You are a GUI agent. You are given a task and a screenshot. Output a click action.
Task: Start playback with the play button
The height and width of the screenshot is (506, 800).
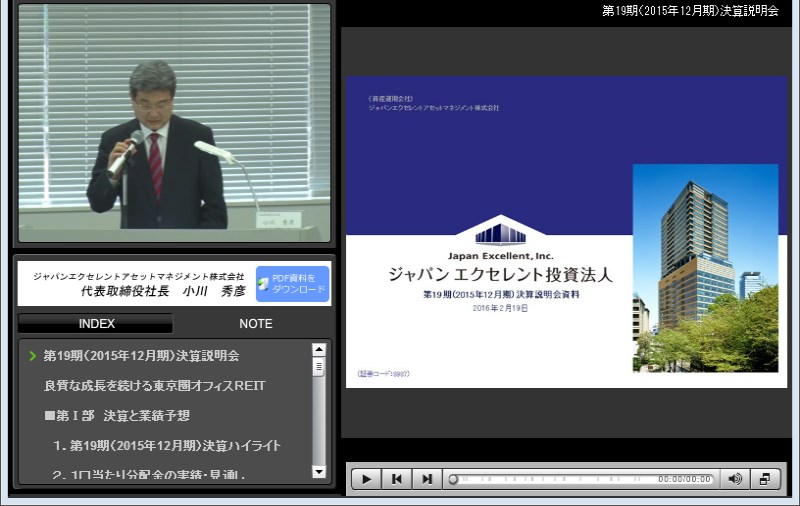[366, 478]
